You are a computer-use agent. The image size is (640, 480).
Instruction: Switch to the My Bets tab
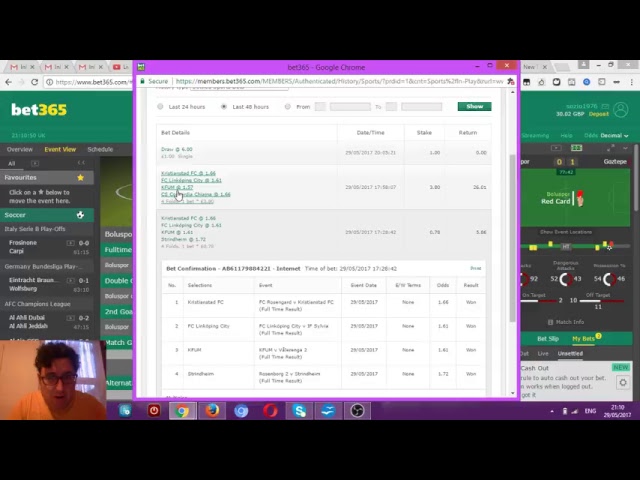point(584,339)
